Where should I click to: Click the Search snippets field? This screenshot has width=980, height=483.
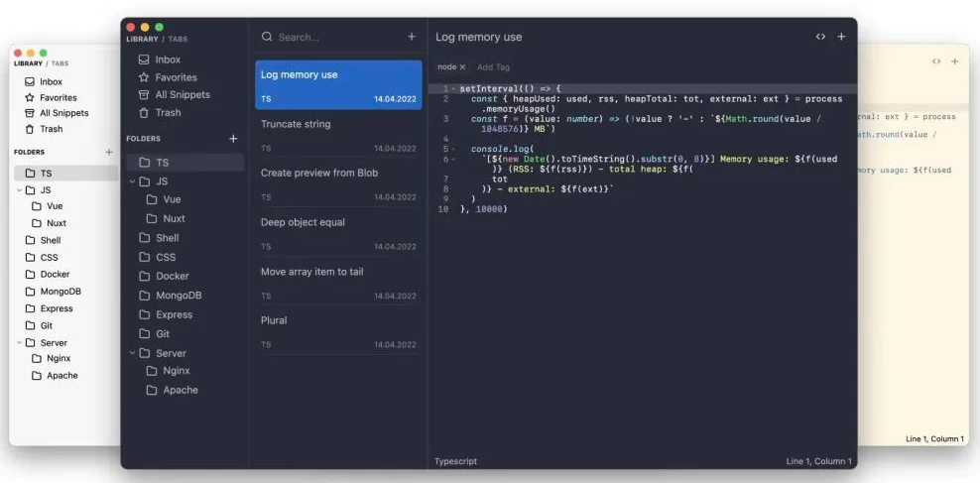332,37
